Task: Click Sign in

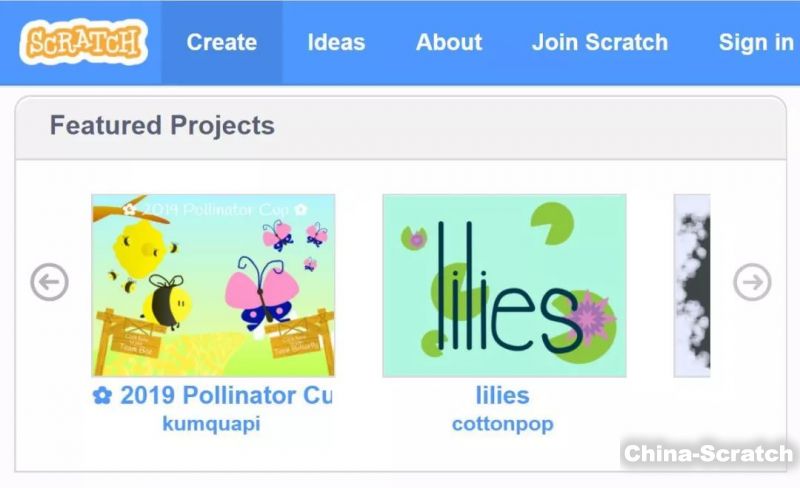Action: click(x=755, y=42)
